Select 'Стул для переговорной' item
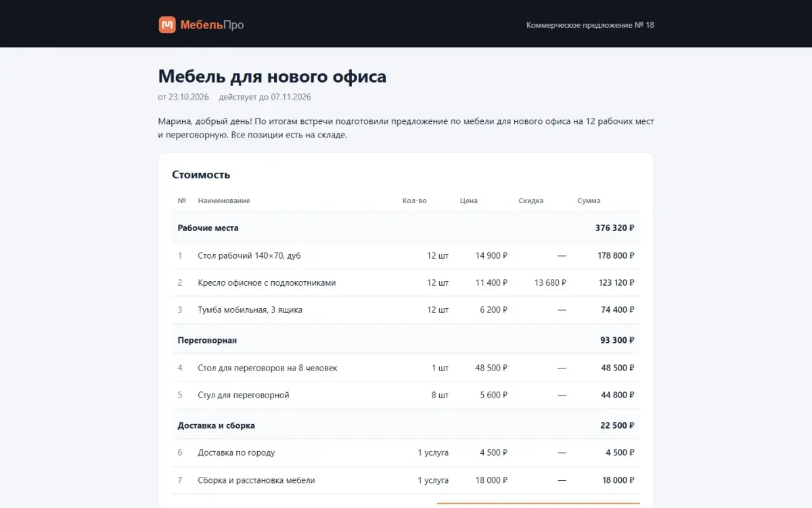The height and width of the screenshot is (508, 812). (x=244, y=395)
